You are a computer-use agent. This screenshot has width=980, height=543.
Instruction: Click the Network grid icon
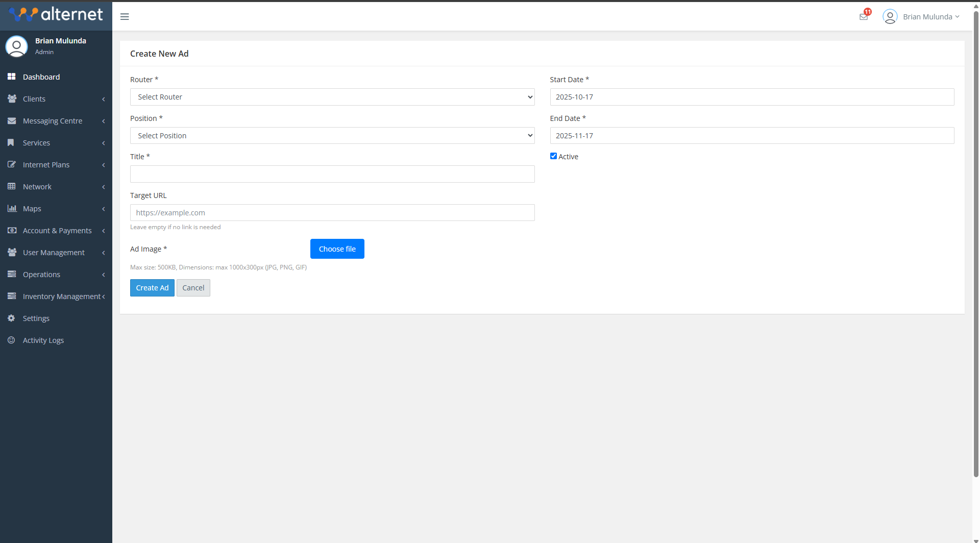point(12,186)
